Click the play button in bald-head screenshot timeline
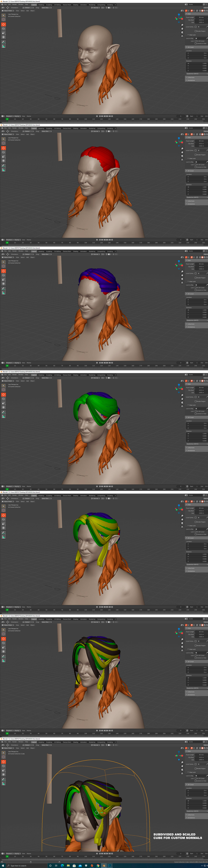208x868 pixels. 107,116
